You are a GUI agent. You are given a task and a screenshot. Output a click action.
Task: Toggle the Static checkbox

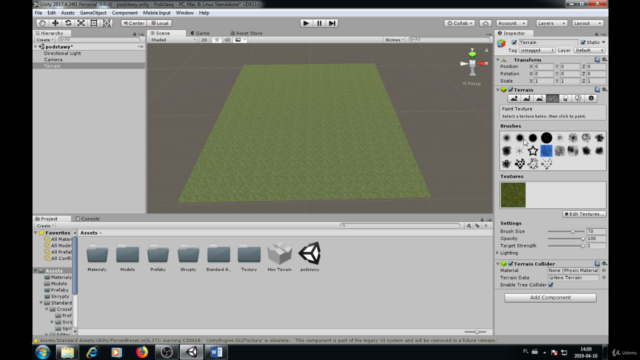[x=583, y=42]
